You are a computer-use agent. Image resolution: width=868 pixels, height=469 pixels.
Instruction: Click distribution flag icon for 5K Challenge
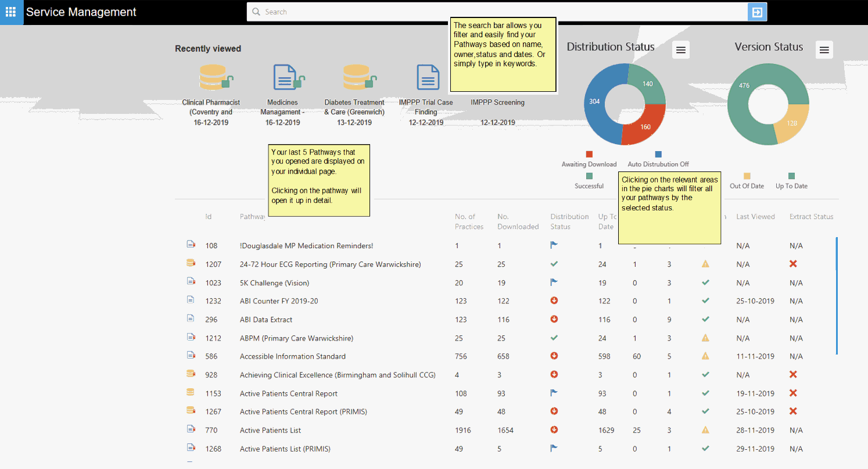[554, 282]
